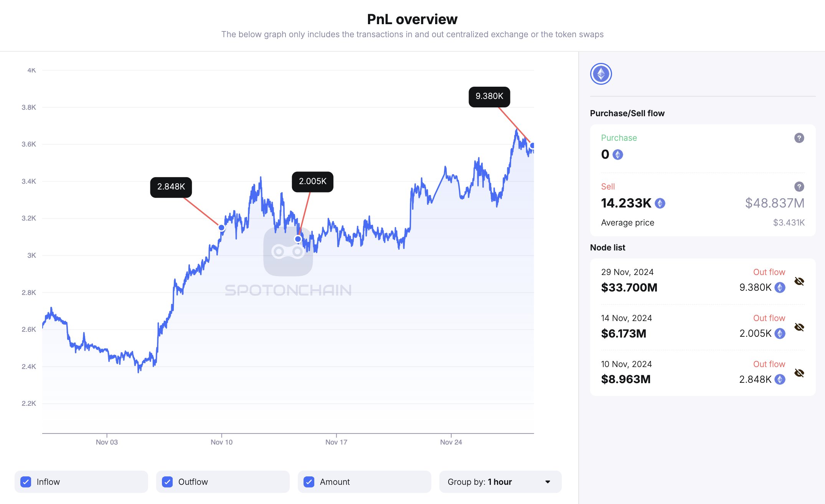The width and height of the screenshot is (825, 504).
Task: Open the Group by 1 hour dropdown
Action: [500, 482]
